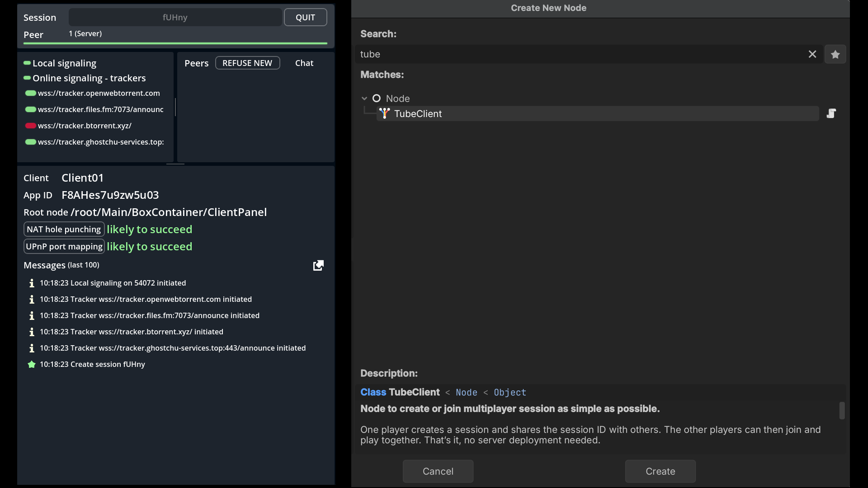This screenshot has height=488, width=868.
Task: Select the App ID value F8AHes7u9zw5u03
Action: pos(110,195)
